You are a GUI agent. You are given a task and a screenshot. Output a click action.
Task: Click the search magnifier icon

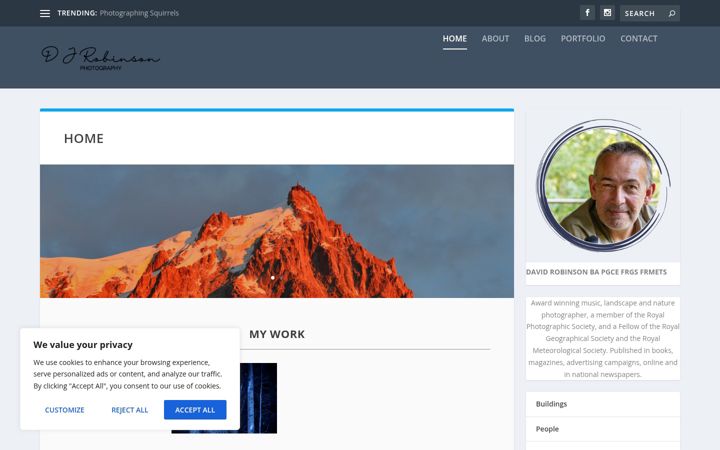(x=672, y=13)
